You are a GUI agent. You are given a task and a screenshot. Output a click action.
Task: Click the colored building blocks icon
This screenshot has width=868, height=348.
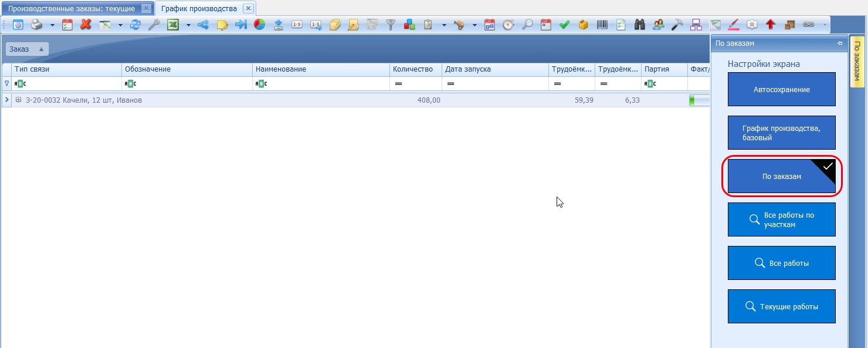pyautogui.click(x=409, y=25)
